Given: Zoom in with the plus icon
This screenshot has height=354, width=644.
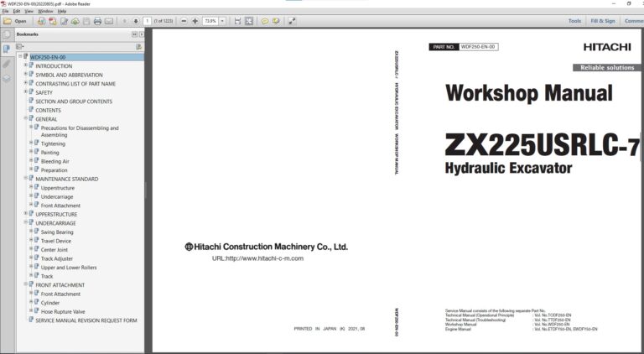Looking at the screenshot, I should pyautogui.click(x=195, y=21).
